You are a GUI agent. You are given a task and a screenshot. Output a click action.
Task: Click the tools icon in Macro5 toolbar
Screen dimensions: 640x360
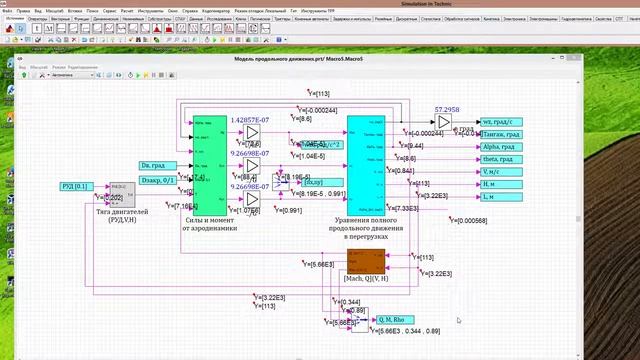(42, 75)
